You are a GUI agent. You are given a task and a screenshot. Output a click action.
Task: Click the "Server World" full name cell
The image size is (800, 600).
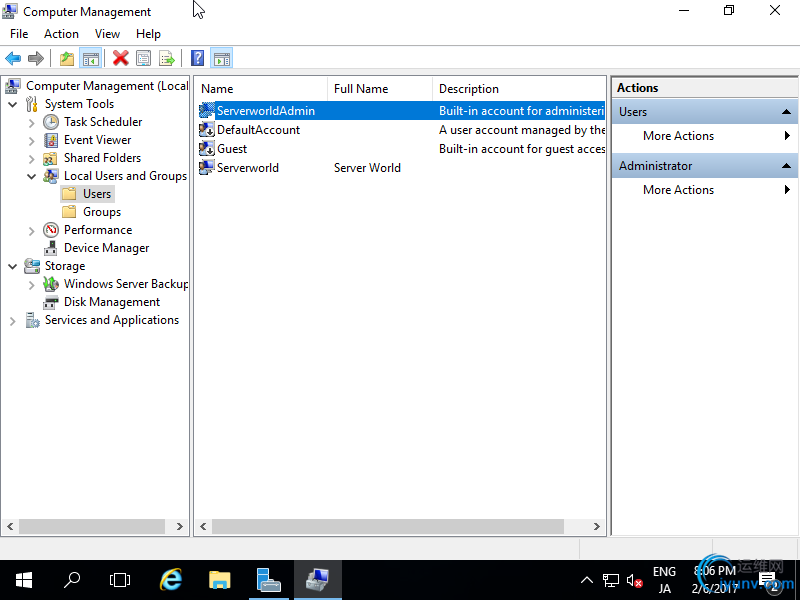click(x=367, y=168)
